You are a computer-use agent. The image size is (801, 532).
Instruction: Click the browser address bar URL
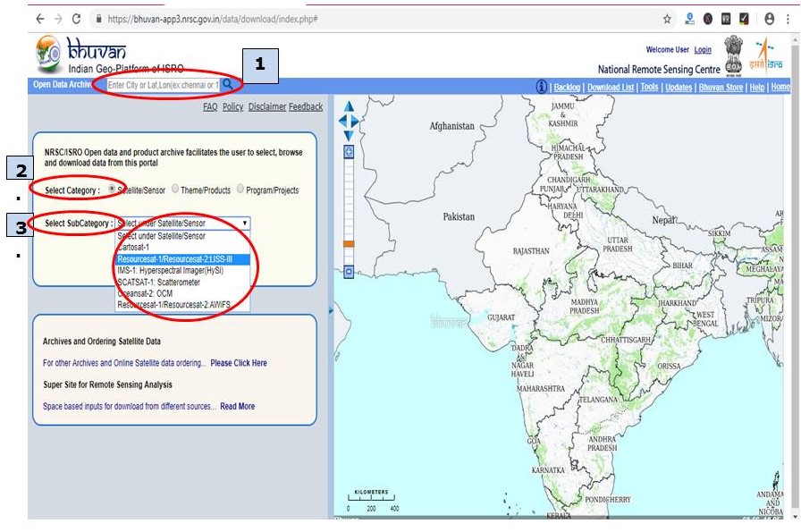click(x=213, y=19)
